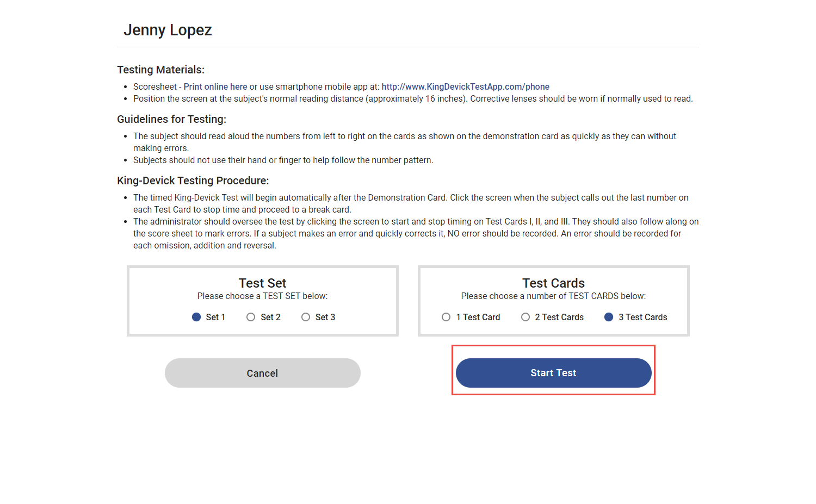816x504 pixels.
Task: Click the Test Set panel title
Action: 262,283
